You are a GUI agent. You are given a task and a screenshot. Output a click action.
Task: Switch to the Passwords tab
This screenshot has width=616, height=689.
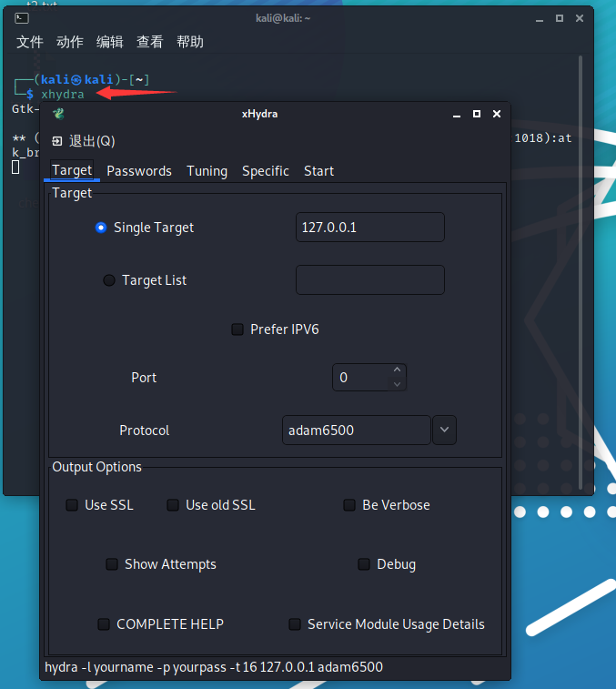pyautogui.click(x=139, y=171)
